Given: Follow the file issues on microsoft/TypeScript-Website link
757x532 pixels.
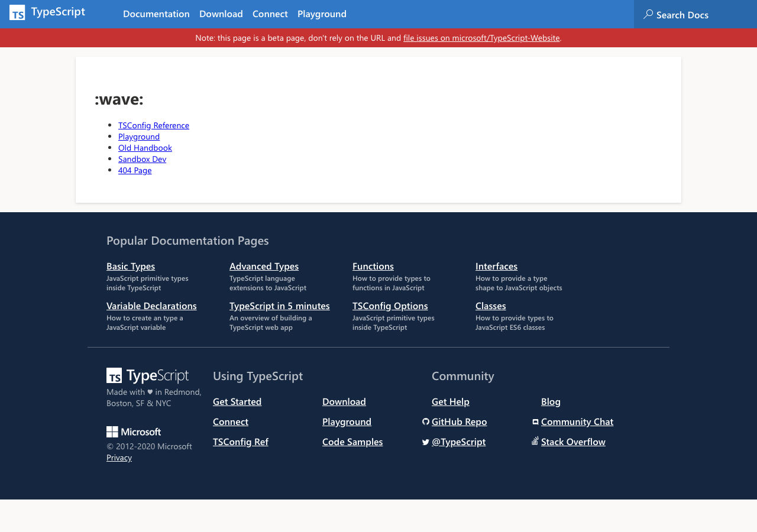Looking at the screenshot, I should point(481,38).
